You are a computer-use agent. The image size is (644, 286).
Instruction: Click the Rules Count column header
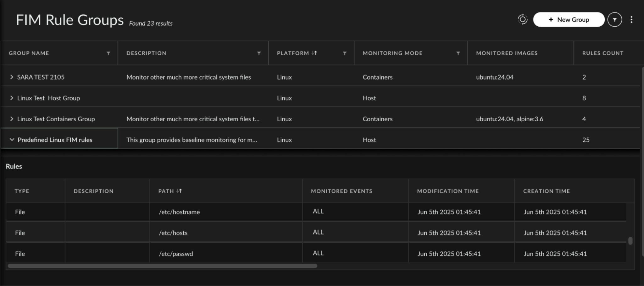[602, 53]
